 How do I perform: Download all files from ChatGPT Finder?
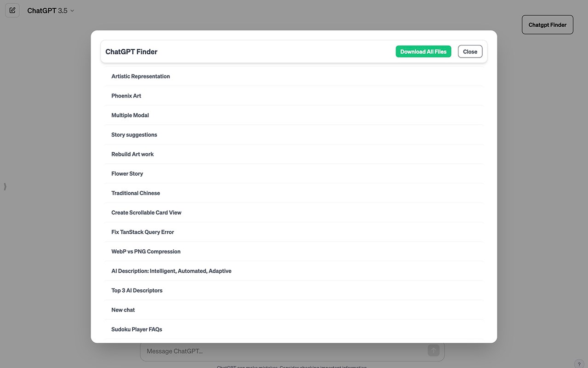pyautogui.click(x=423, y=52)
